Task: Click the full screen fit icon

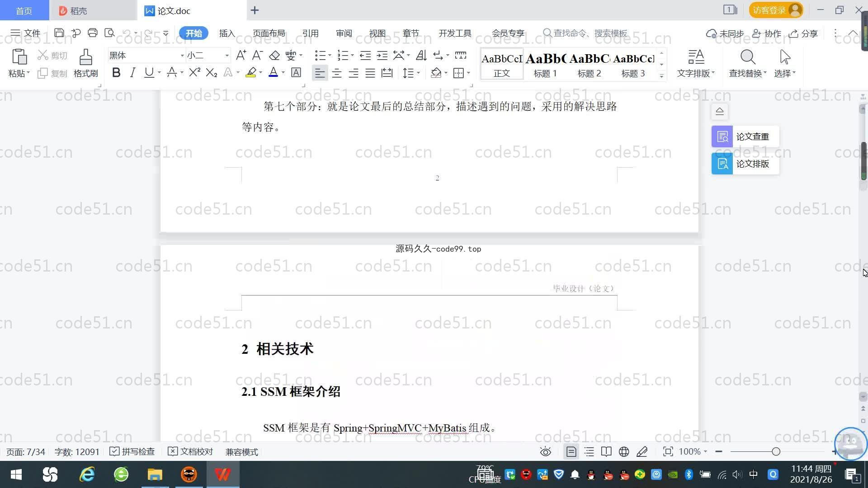Action: tap(668, 452)
